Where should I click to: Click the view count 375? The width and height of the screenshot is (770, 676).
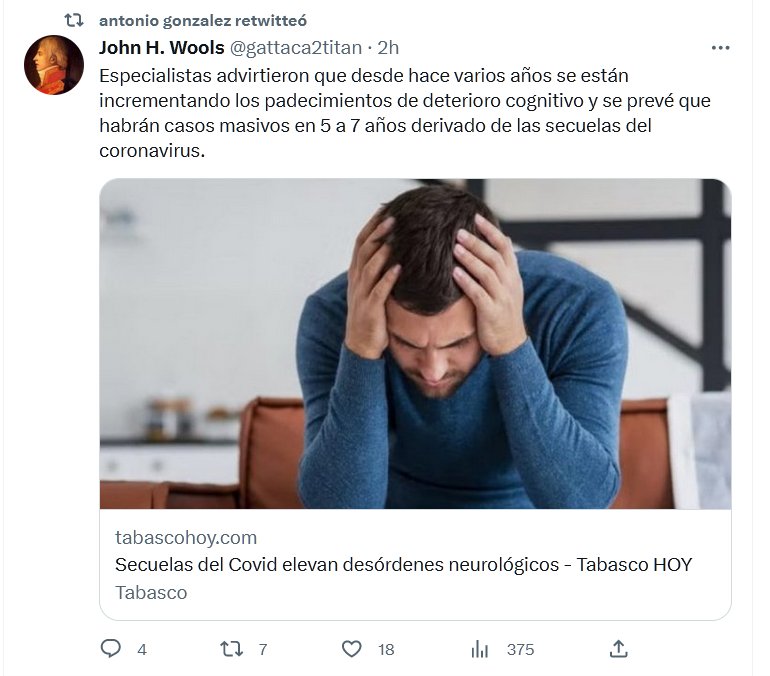(521, 650)
